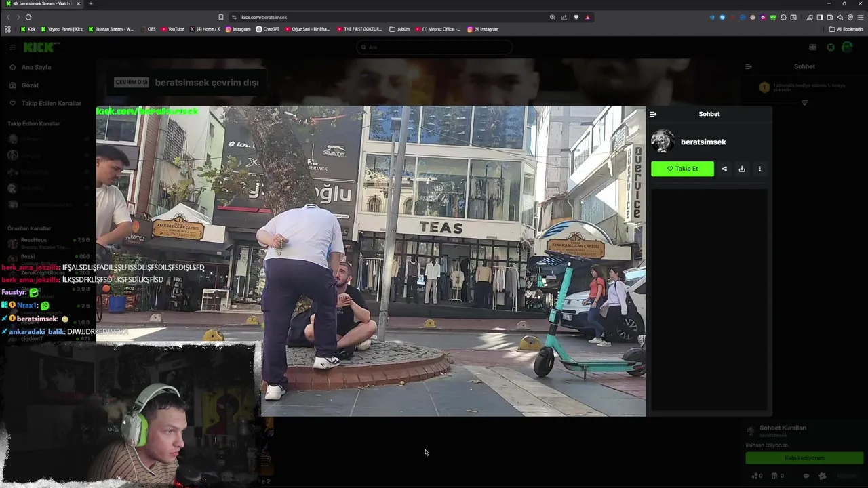The width and height of the screenshot is (868, 488).
Task: Collapse the clip panel Sohbet sidebar arrow
Action: coord(653,114)
